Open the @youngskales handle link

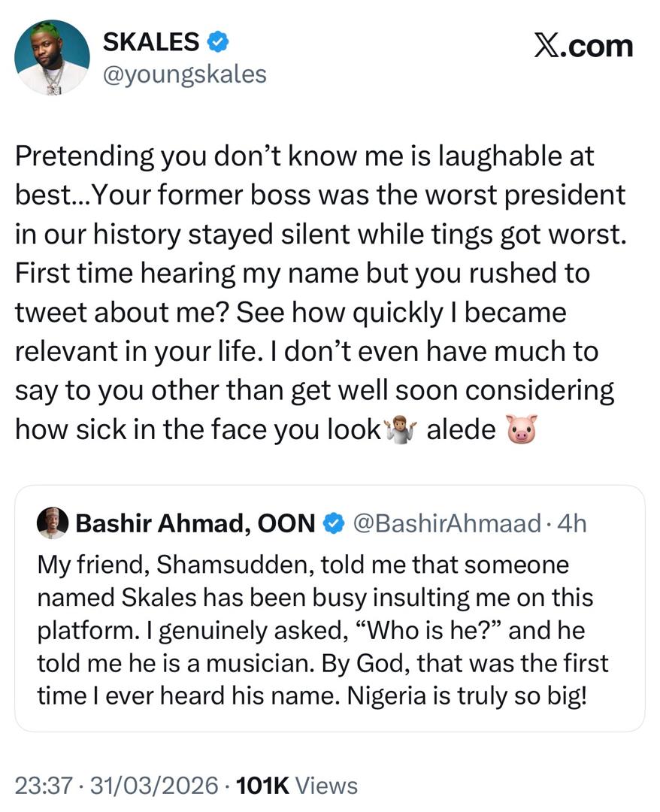[x=183, y=74]
